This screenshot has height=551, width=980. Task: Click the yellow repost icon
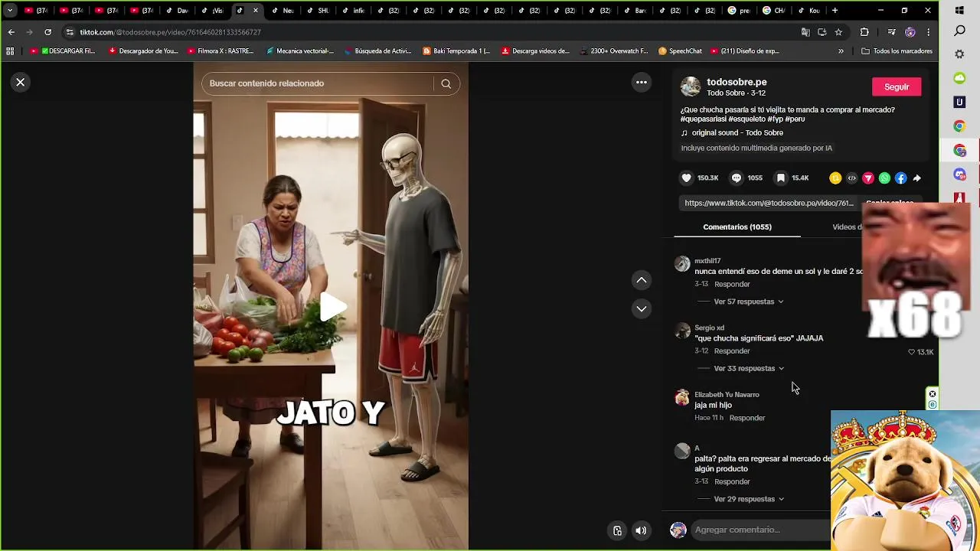click(x=835, y=178)
